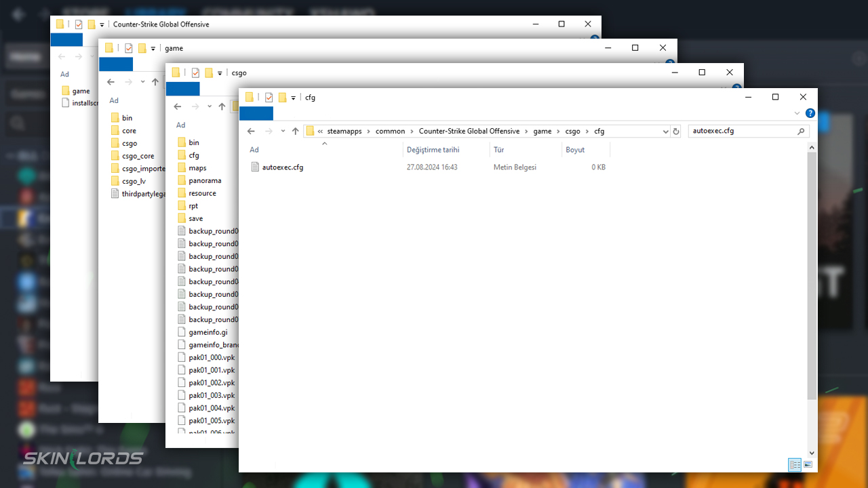Open the address bar history dropdown
868x488 pixels.
coord(665,131)
